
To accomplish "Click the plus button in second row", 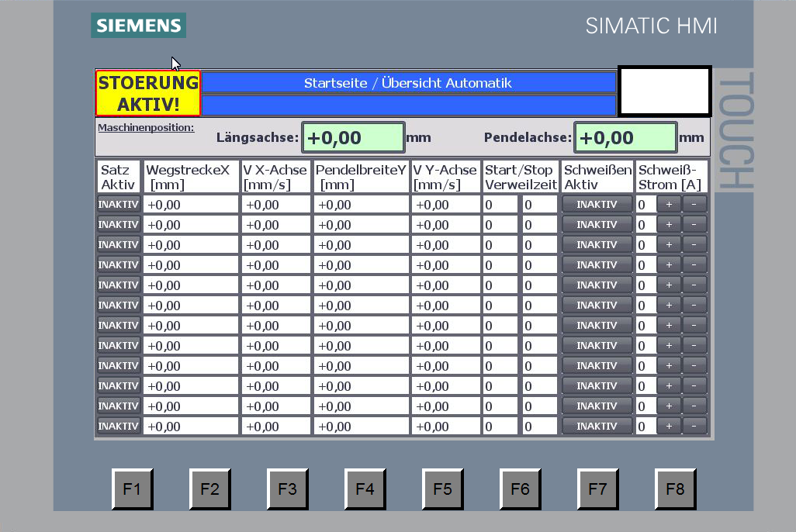I will pos(669,224).
